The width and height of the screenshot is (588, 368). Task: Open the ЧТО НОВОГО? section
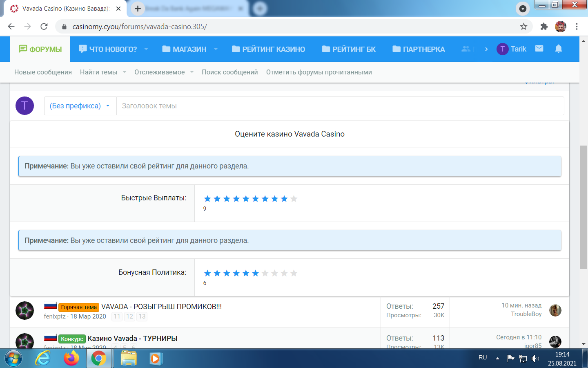coord(108,49)
